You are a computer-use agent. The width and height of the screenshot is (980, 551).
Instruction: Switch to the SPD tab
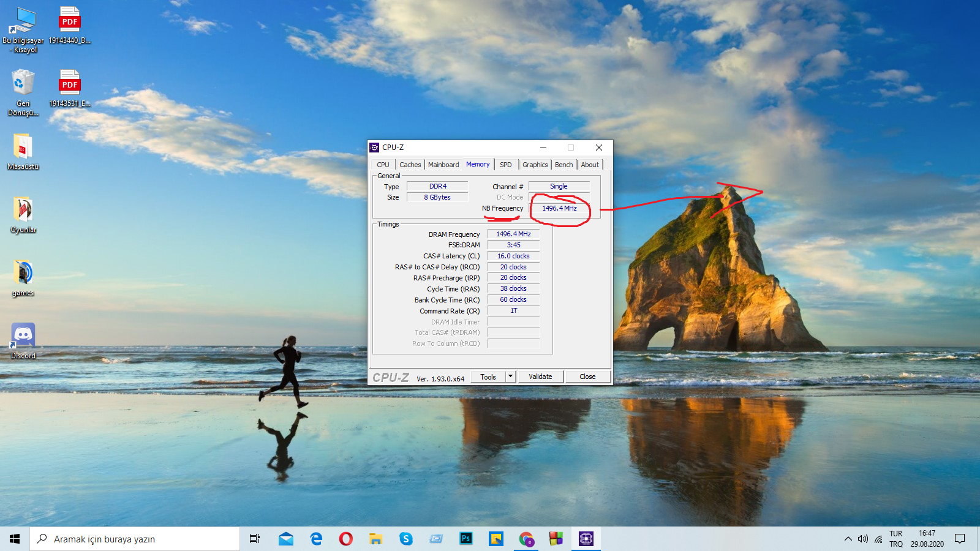(x=506, y=165)
